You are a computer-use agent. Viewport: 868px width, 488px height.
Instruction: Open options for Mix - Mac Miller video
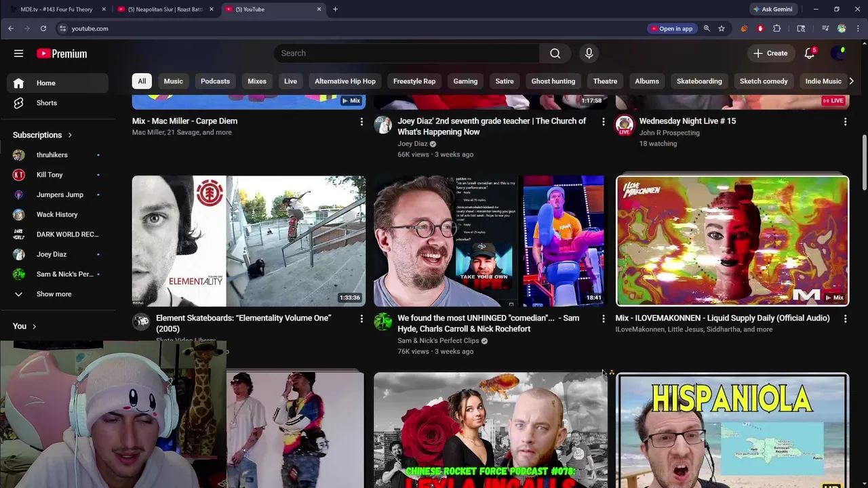point(361,122)
